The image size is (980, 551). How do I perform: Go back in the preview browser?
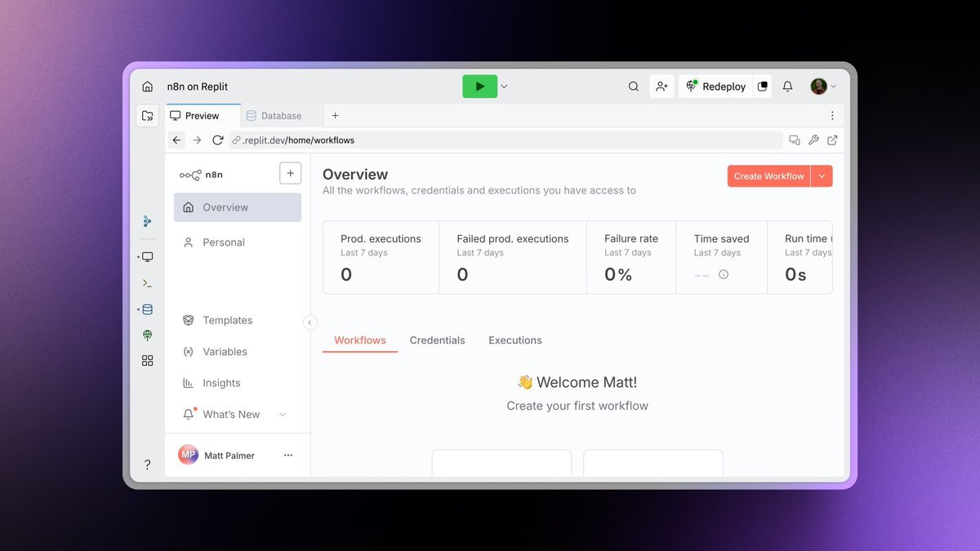coord(176,140)
